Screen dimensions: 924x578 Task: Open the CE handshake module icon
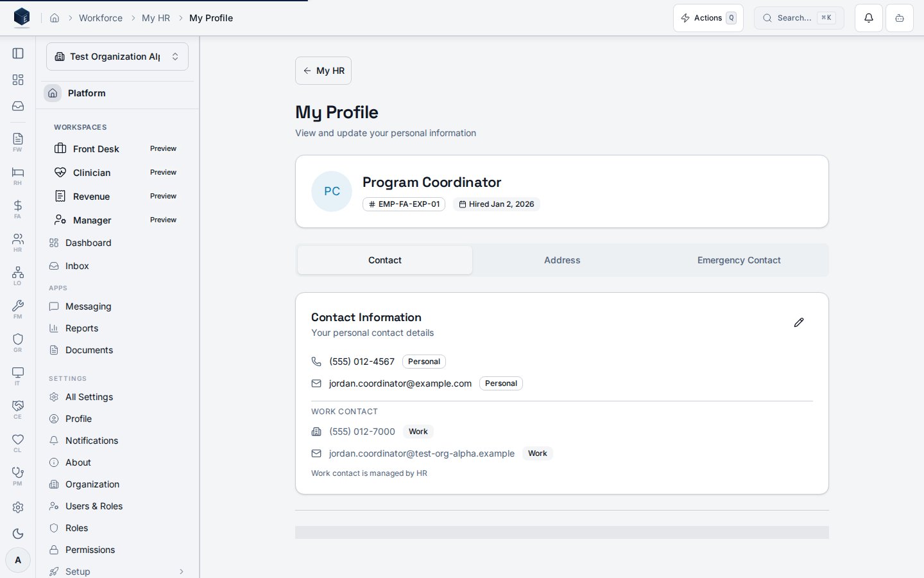tap(18, 409)
